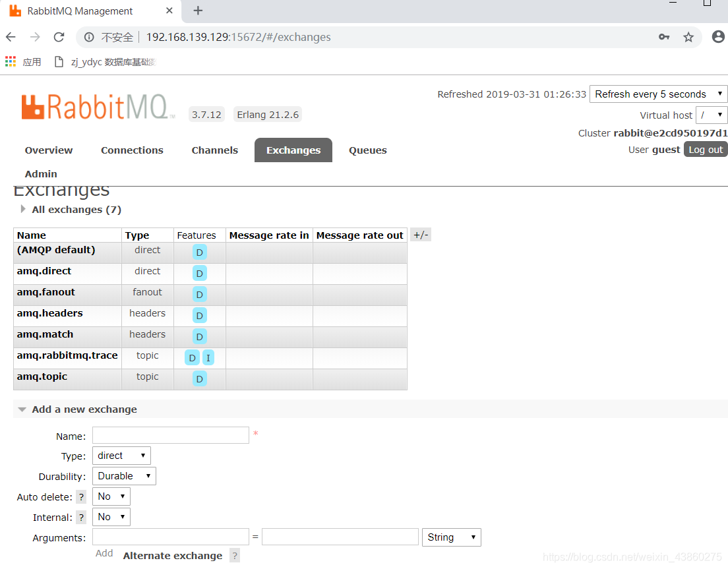Click the browser address bar URL

click(x=238, y=37)
